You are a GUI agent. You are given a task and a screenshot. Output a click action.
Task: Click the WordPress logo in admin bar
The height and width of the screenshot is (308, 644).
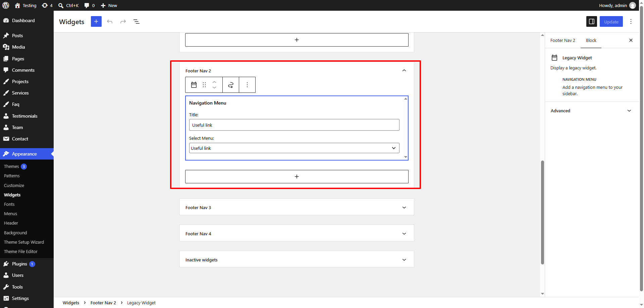6,5
